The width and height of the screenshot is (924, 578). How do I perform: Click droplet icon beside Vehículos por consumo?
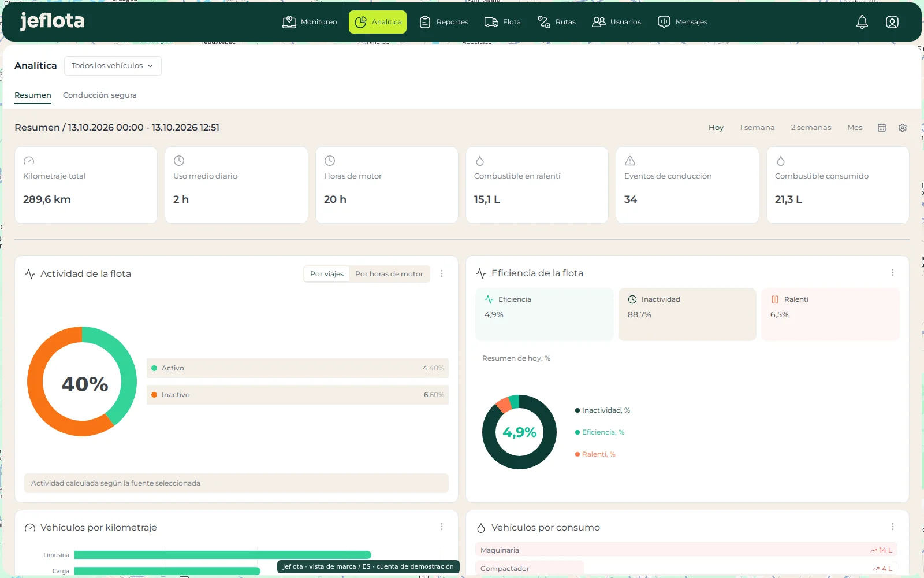click(x=481, y=528)
